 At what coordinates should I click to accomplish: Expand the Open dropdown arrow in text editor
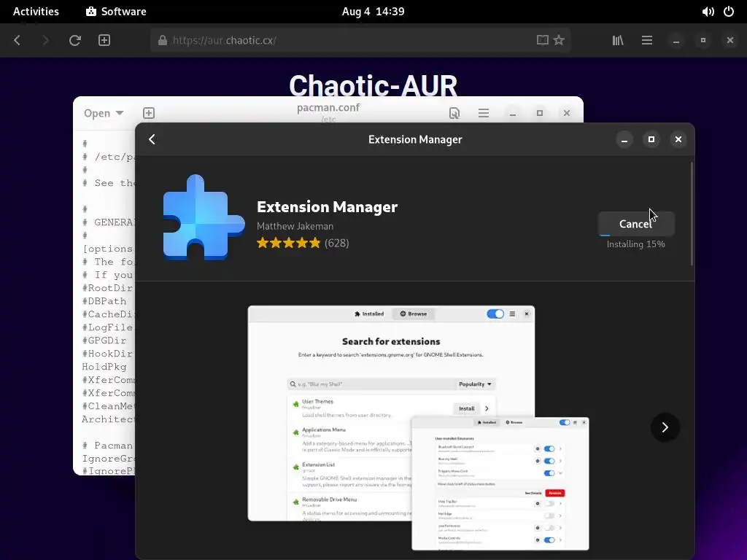(x=120, y=113)
